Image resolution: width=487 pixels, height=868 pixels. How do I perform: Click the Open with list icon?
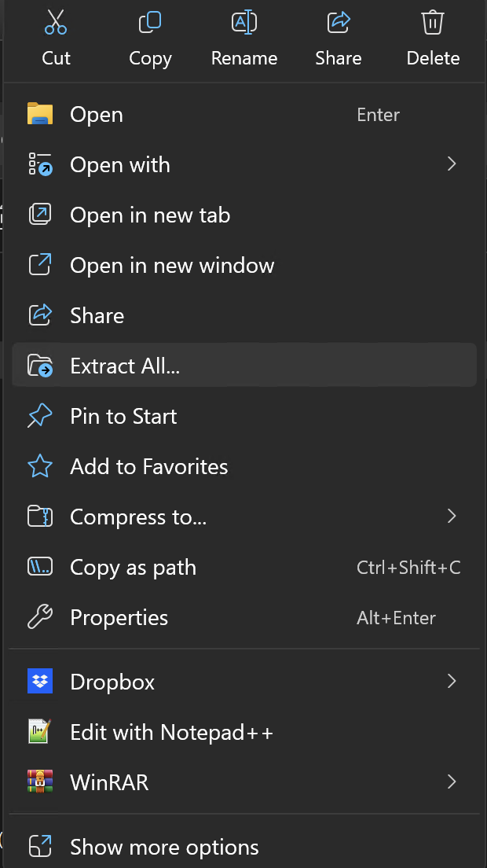[x=40, y=164]
